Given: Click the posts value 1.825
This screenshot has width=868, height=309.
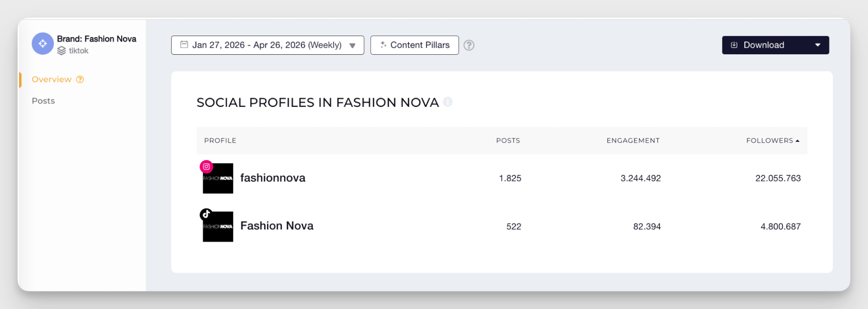Looking at the screenshot, I should [x=510, y=178].
